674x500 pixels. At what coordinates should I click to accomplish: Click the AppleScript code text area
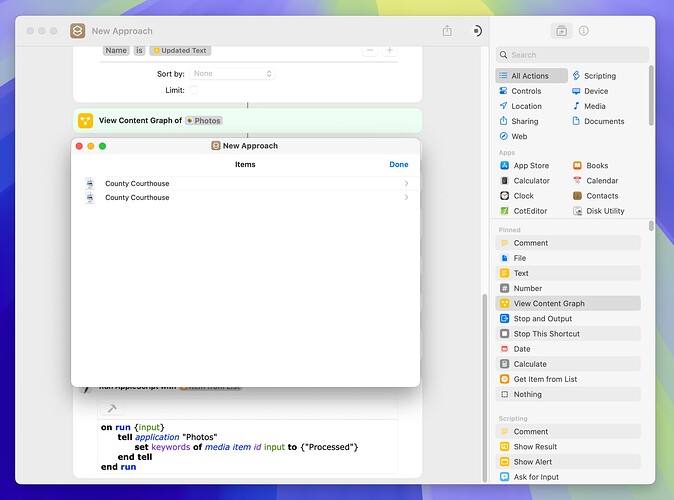coord(248,447)
